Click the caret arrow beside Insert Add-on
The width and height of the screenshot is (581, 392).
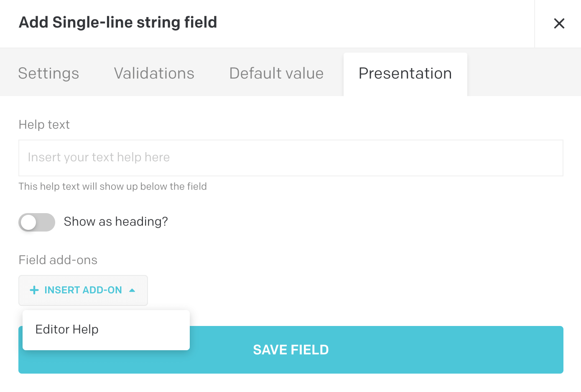pyautogui.click(x=132, y=290)
